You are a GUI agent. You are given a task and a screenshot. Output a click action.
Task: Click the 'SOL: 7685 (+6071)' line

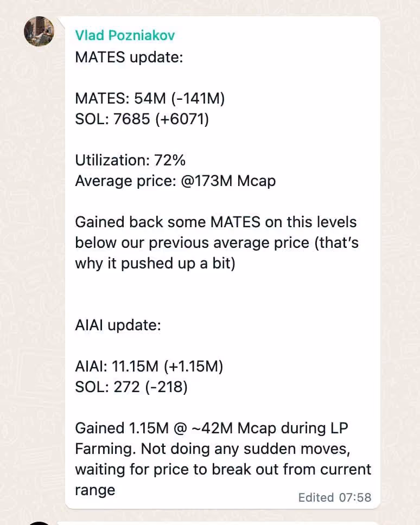(142, 119)
